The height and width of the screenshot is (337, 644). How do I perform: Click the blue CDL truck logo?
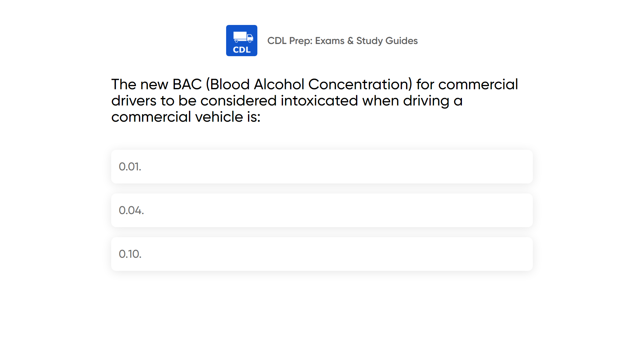(241, 41)
